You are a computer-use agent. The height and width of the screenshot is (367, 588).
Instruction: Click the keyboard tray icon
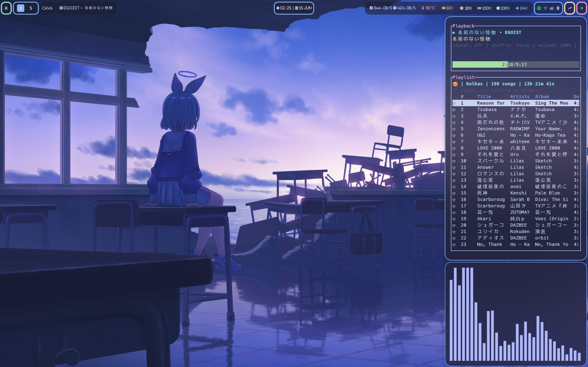(551, 8)
